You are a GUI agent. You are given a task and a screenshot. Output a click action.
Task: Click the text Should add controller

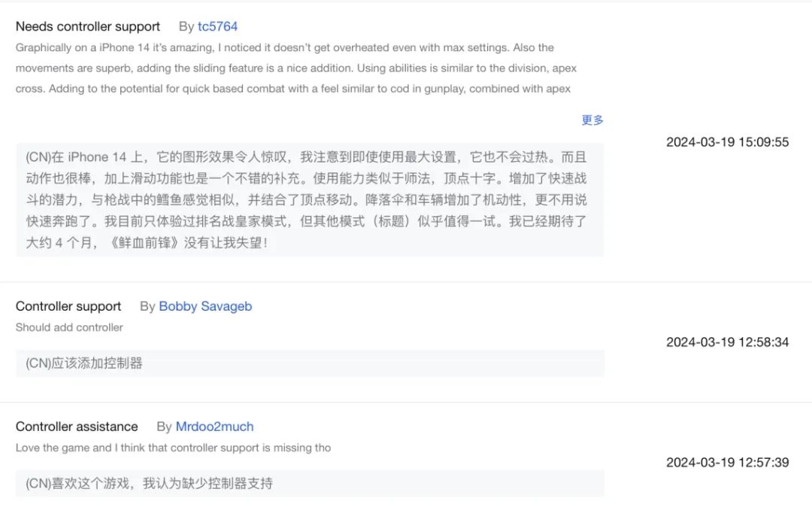[x=68, y=327]
